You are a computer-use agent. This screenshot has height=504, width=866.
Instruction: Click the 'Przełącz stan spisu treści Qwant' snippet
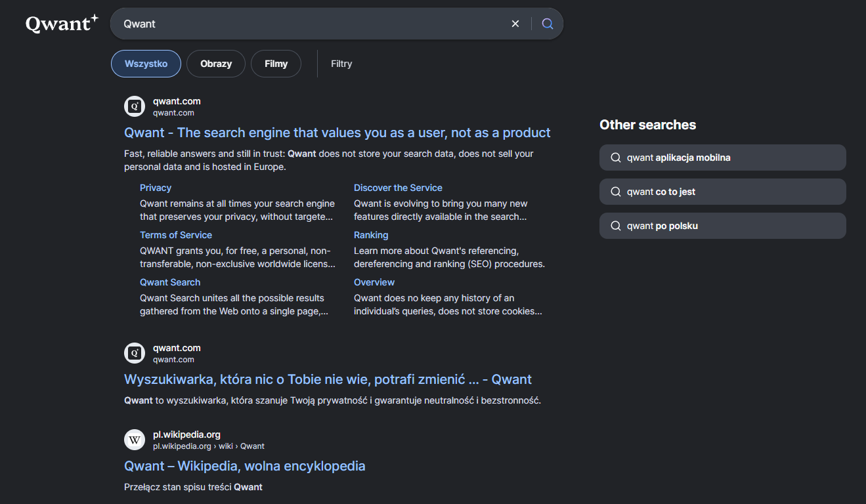pos(193,487)
